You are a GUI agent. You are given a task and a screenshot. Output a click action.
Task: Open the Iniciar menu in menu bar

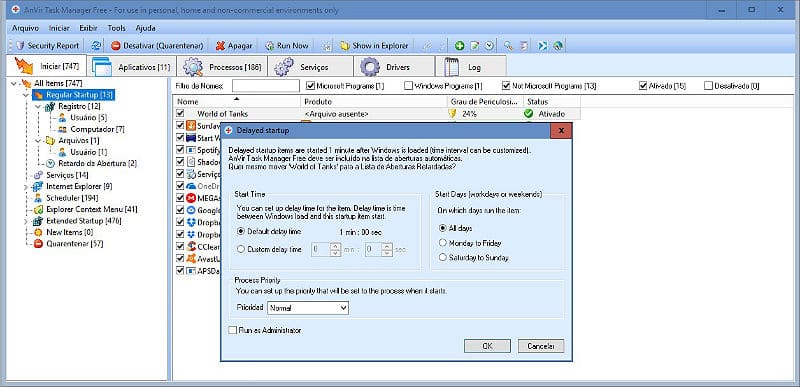click(59, 28)
